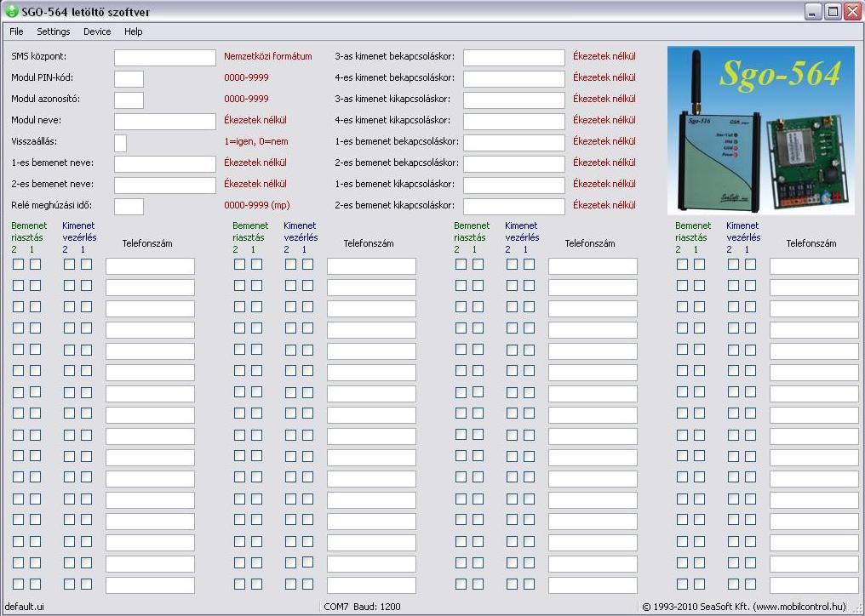Click the Nemzetközi formátum hint text
The height and width of the screenshot is (616, 865).
point(268,56)
